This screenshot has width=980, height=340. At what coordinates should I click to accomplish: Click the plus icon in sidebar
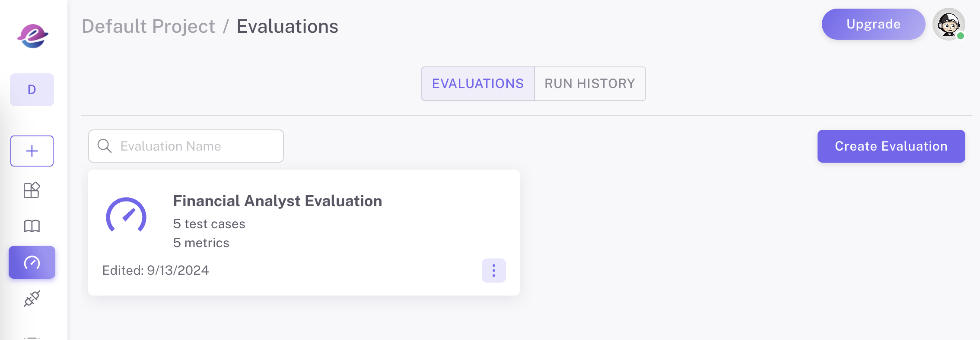(x=32, y=151)
